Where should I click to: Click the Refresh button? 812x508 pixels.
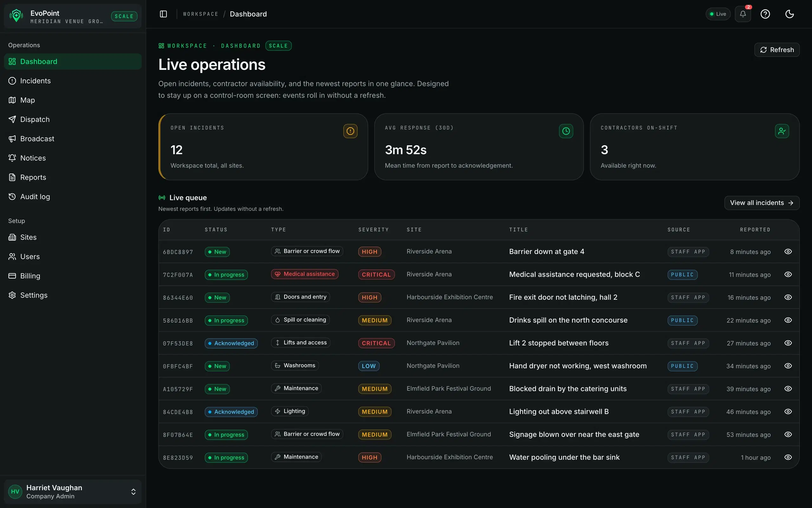[777, 50]
